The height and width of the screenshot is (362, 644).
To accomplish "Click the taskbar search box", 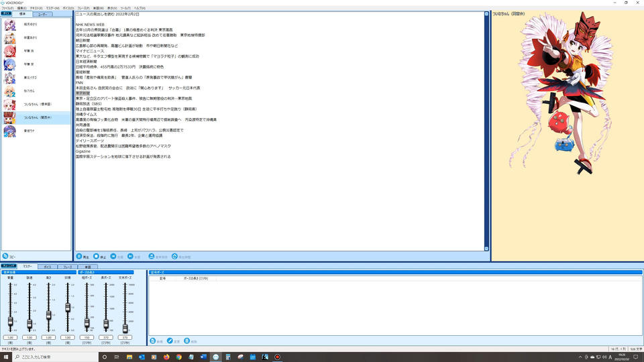I will point(56,357).
